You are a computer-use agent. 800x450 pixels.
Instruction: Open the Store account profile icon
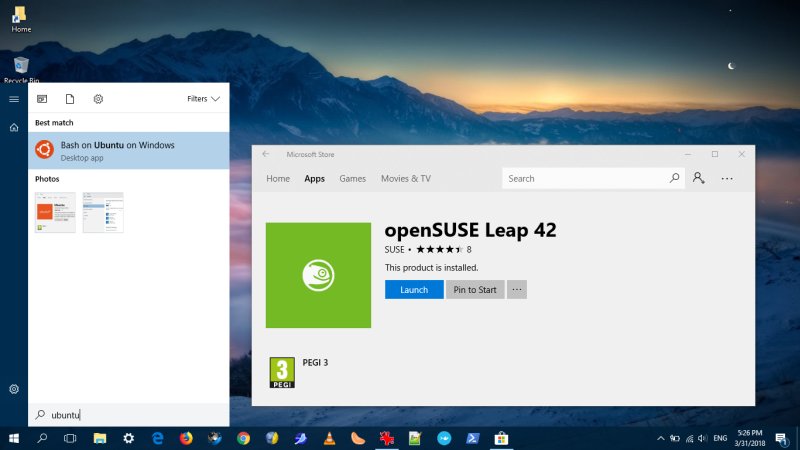tap(698, 178)
